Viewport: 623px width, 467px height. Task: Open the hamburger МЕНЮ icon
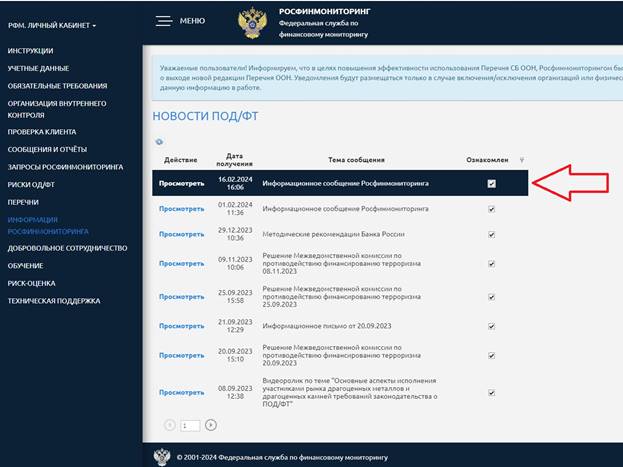[164, 21]
